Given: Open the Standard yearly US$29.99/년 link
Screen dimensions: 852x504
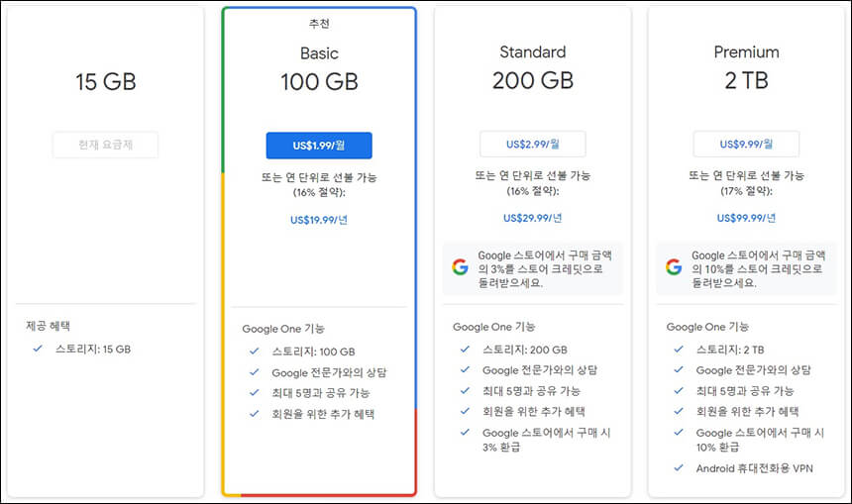Looking at the screenshot, I should click(x=533, y=218).
